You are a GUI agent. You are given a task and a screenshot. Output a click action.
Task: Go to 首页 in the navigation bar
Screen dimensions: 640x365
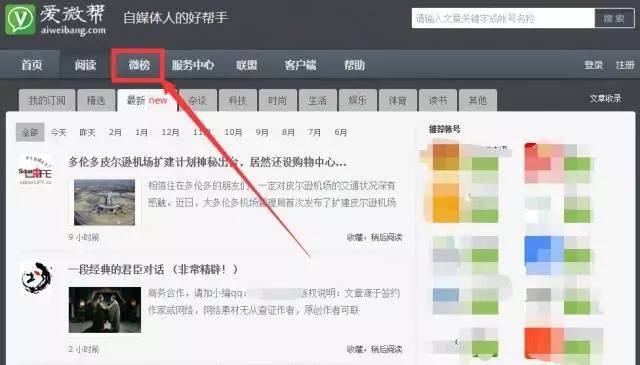[x=31, y=65]
